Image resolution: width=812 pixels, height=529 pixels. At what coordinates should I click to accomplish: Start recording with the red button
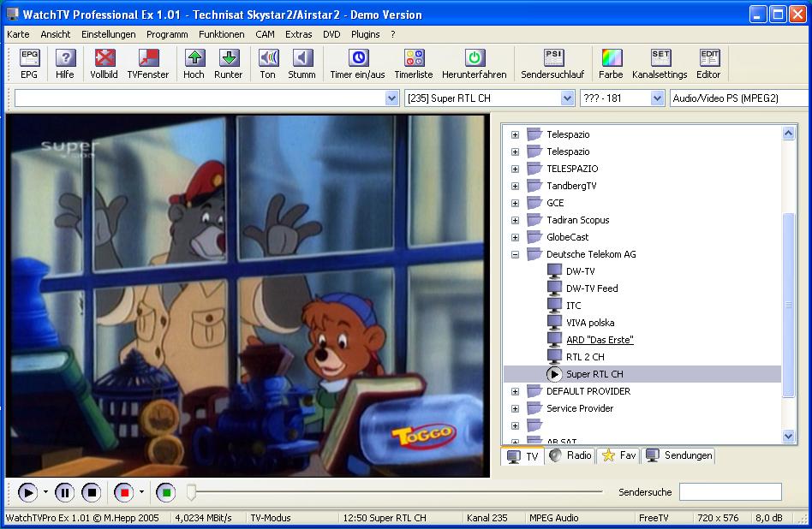124,492
